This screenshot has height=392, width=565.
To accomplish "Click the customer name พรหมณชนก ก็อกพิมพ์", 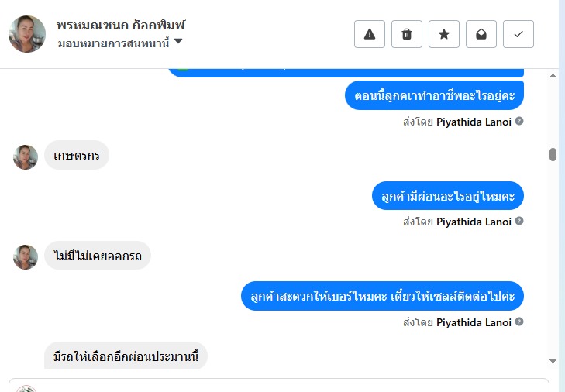I will click(121, 25).
